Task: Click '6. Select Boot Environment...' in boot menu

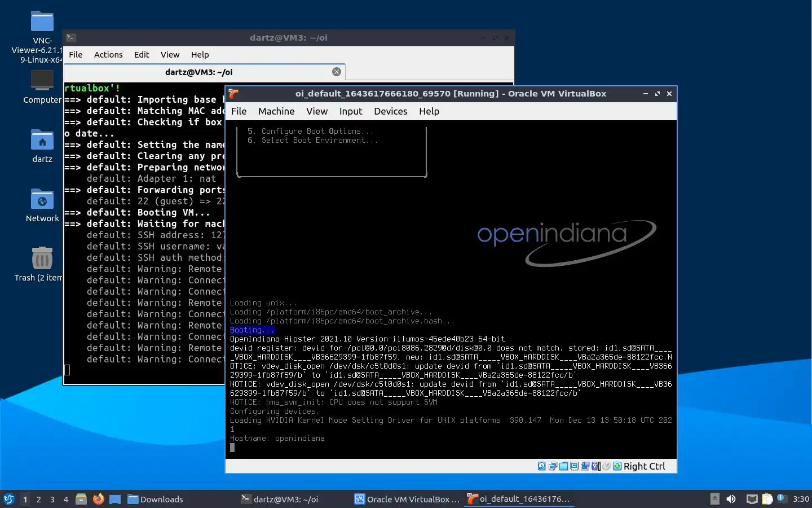Action: 312,140
